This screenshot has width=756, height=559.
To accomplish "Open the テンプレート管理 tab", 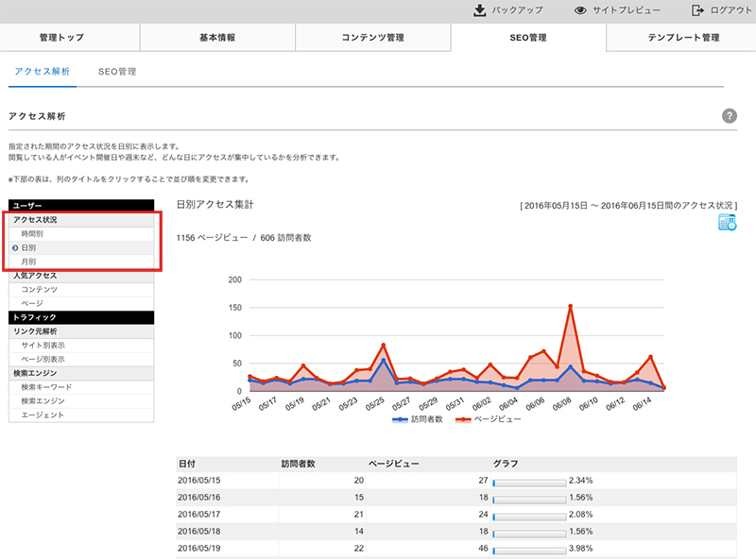I will [x=683, y=38].
